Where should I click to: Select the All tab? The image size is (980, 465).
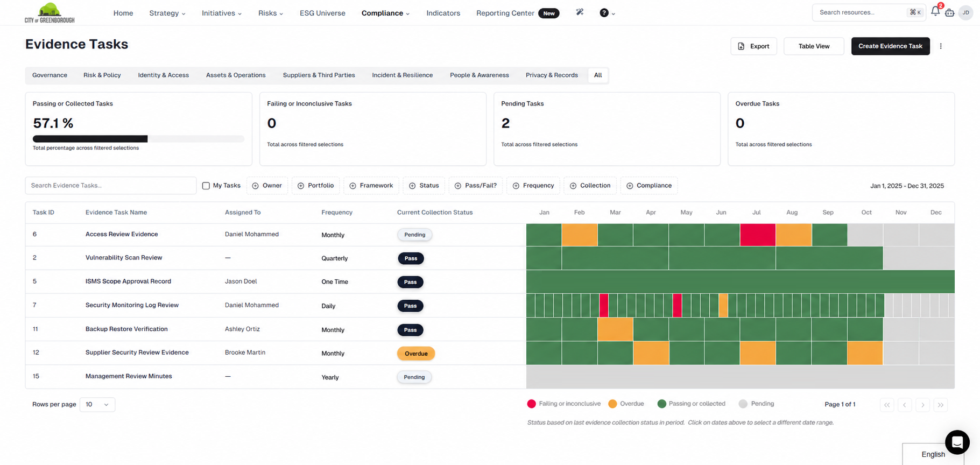598,75
